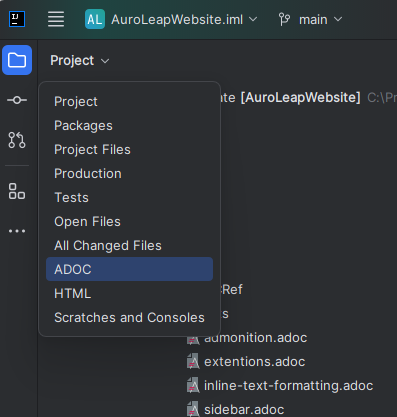This screenshot has width=397, height=417.
Task: Click the inline-text-formatting.adoc file icon
Action: (x=193, y=385)
